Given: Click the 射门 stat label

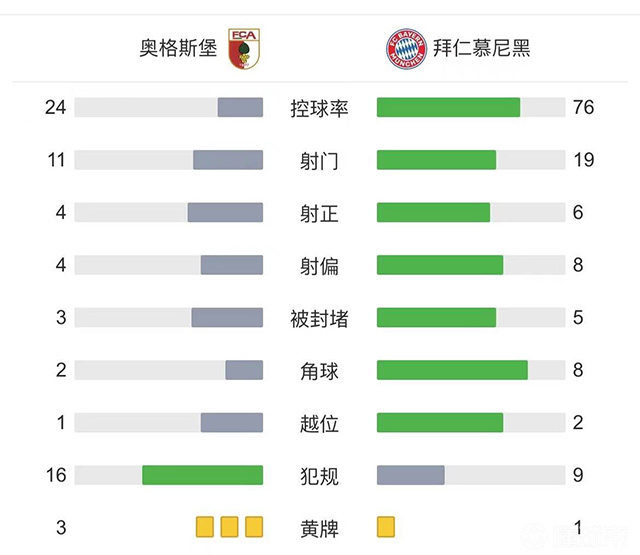Looking at the screenshot, I should (319, 160).
